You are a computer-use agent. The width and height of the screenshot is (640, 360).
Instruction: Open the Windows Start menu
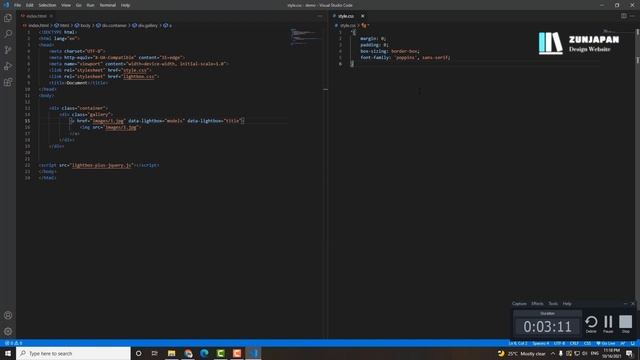tap(8, 353)
